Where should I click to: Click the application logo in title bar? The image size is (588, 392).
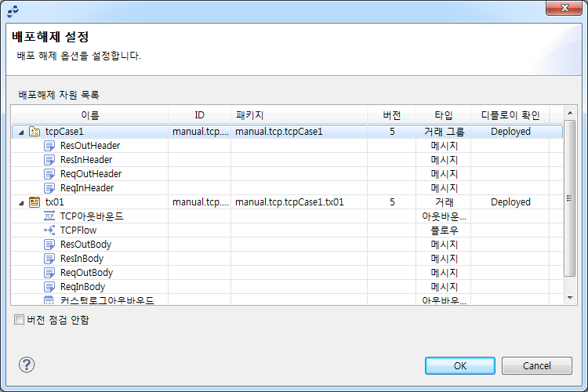point(13,11)
